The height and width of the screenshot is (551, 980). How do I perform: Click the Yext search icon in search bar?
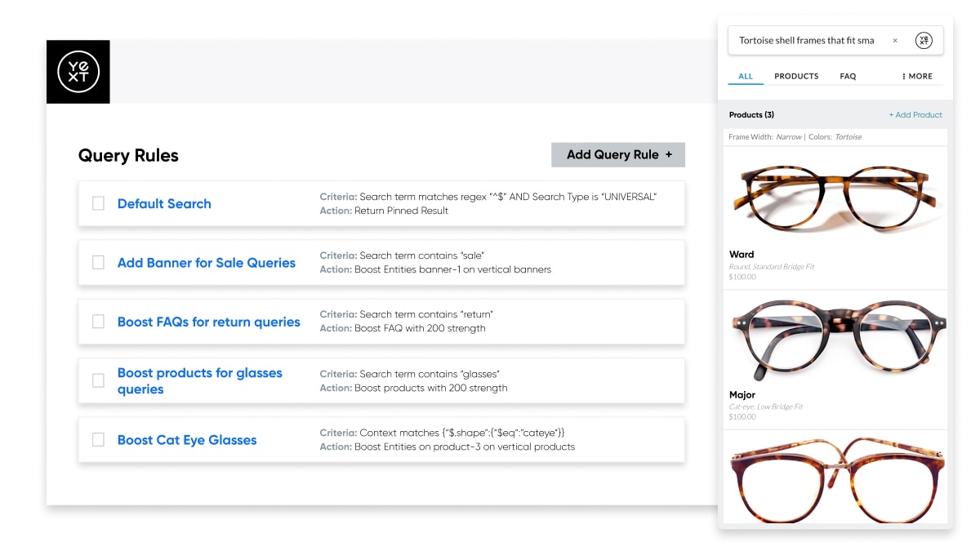[924, 40]
